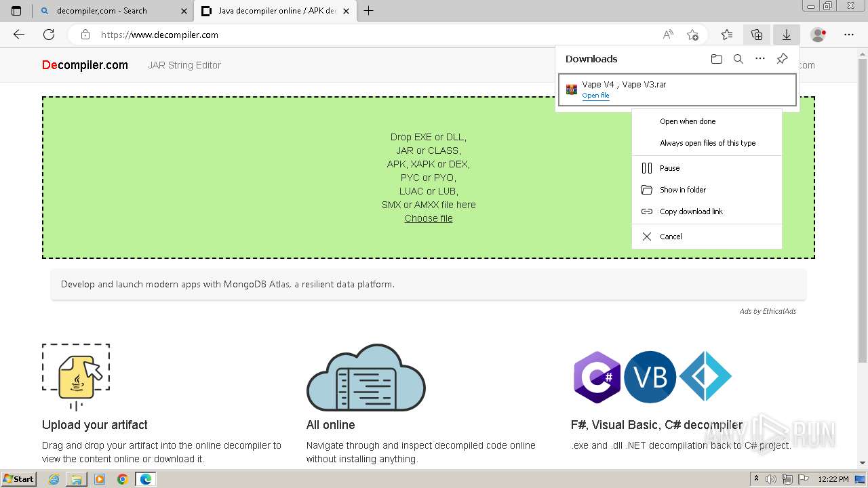
Task: Click the Ads by EthicalAds link
Action: click(768, 311)
